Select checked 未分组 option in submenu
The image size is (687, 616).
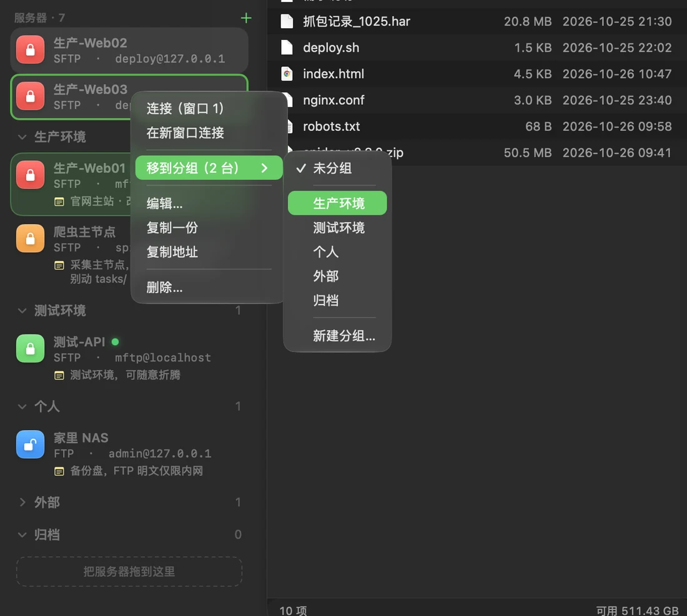tap(337, 168)
